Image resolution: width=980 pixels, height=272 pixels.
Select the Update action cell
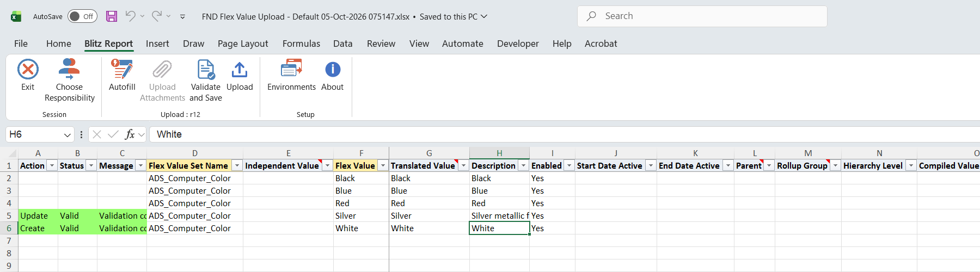38,216
